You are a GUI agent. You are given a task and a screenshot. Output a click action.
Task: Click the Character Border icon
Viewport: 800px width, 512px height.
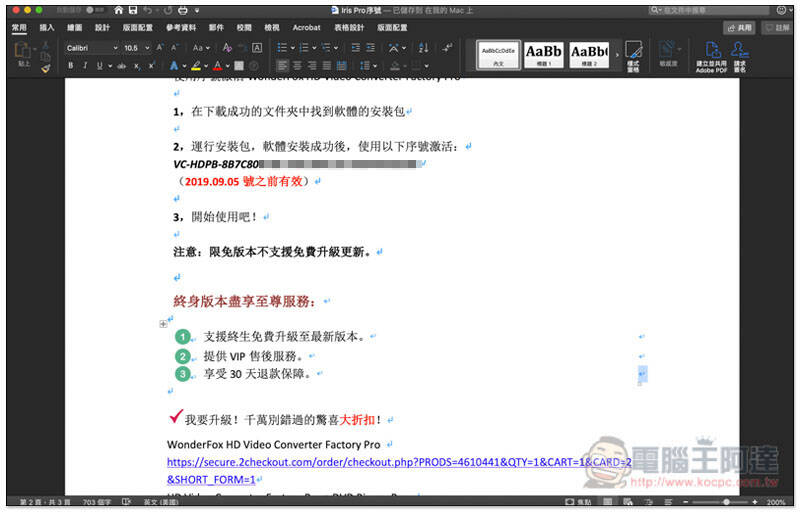257,47
